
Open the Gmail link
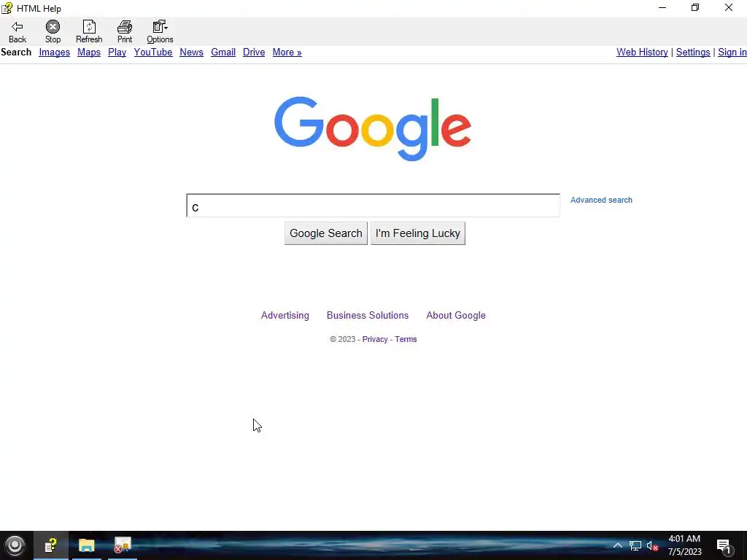tap(223, 52)
